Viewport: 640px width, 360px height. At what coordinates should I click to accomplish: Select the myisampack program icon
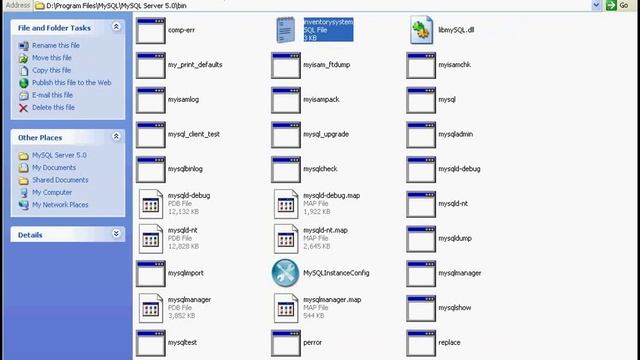pyautogui.click(x=286, y=100)
